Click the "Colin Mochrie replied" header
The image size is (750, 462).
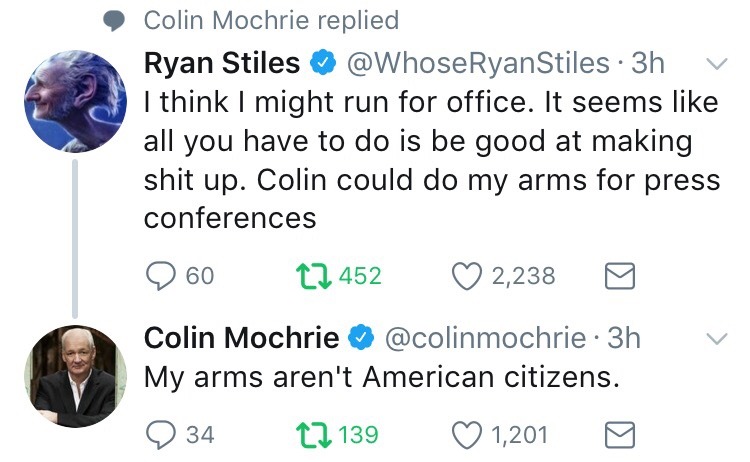(x=270, y=20)
